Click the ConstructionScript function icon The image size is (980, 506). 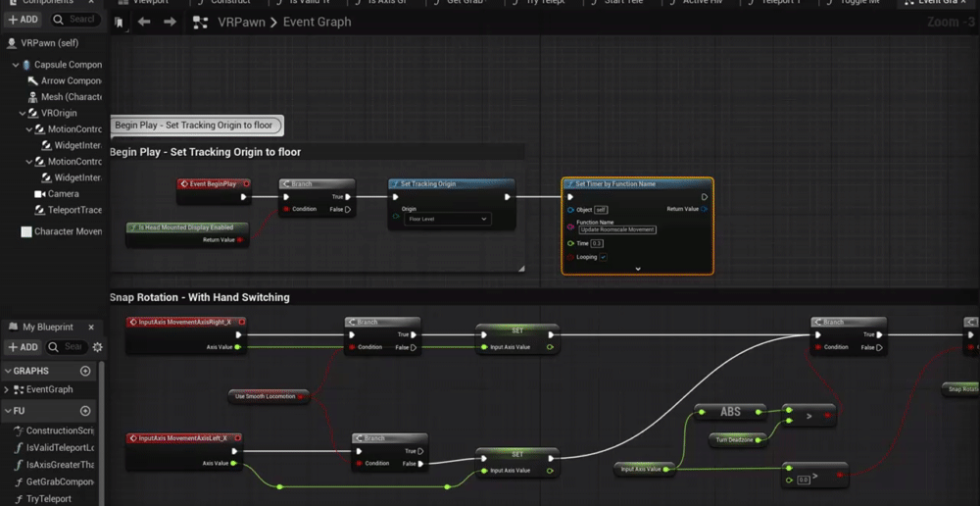(20, 430)
